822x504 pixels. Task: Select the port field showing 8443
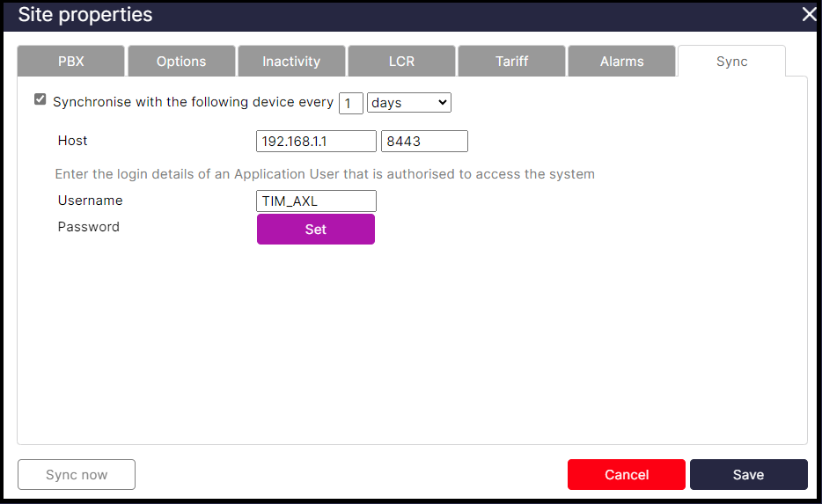pos(423,142)
